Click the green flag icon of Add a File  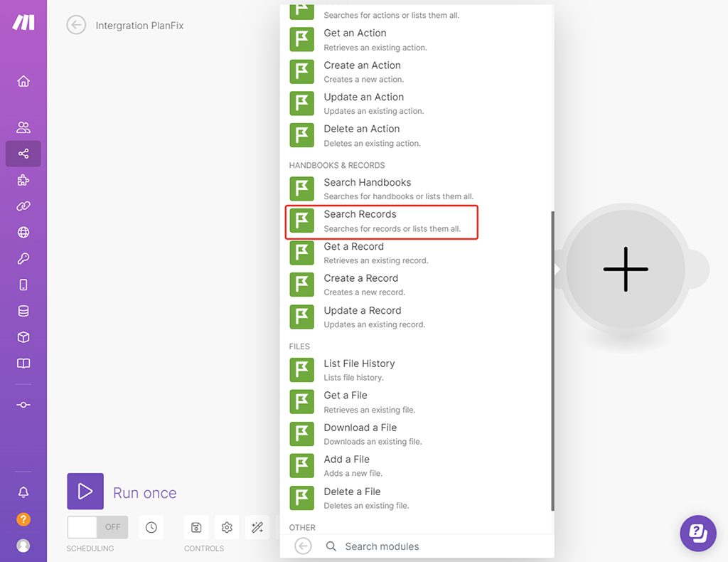pyautogui.click(x=301, y=466)
